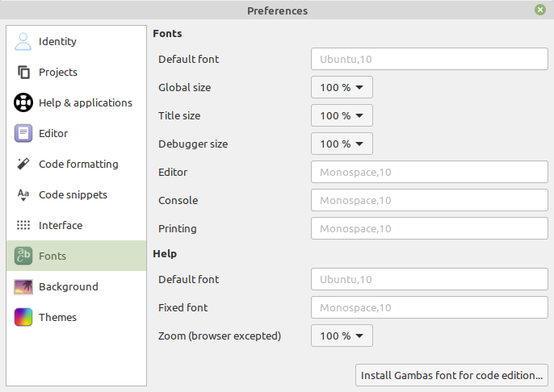Click the Fonts Default font field
The image size is (554, 392).
click(x=430, y=59)
